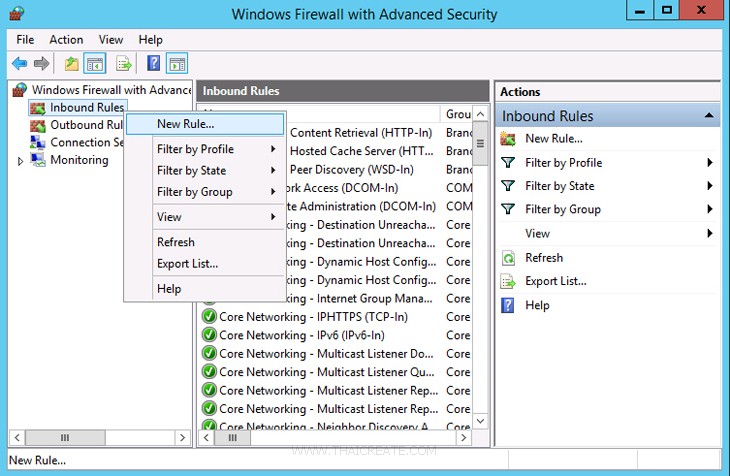Open Filter by Group submenu arrow in Actions

click(x=710, y=209)
